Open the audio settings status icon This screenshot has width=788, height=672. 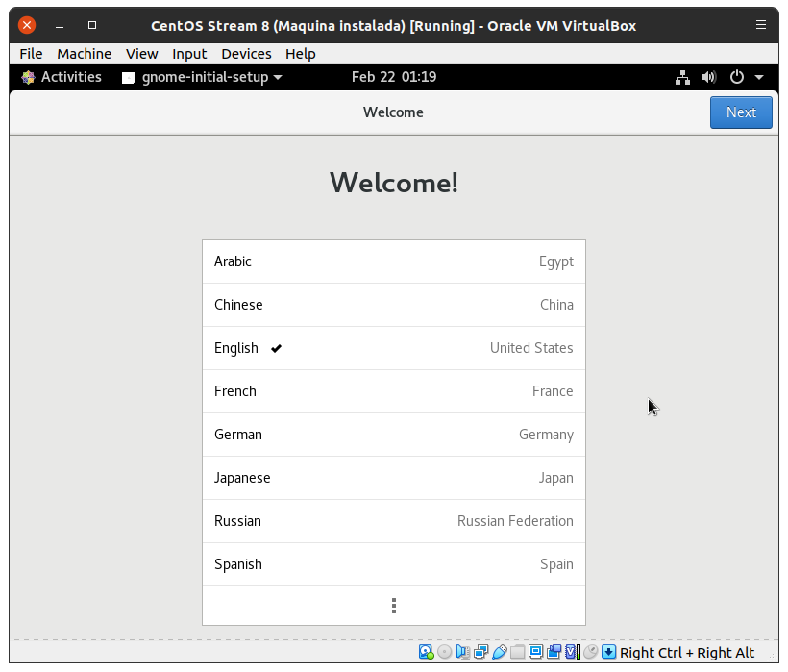462,653
